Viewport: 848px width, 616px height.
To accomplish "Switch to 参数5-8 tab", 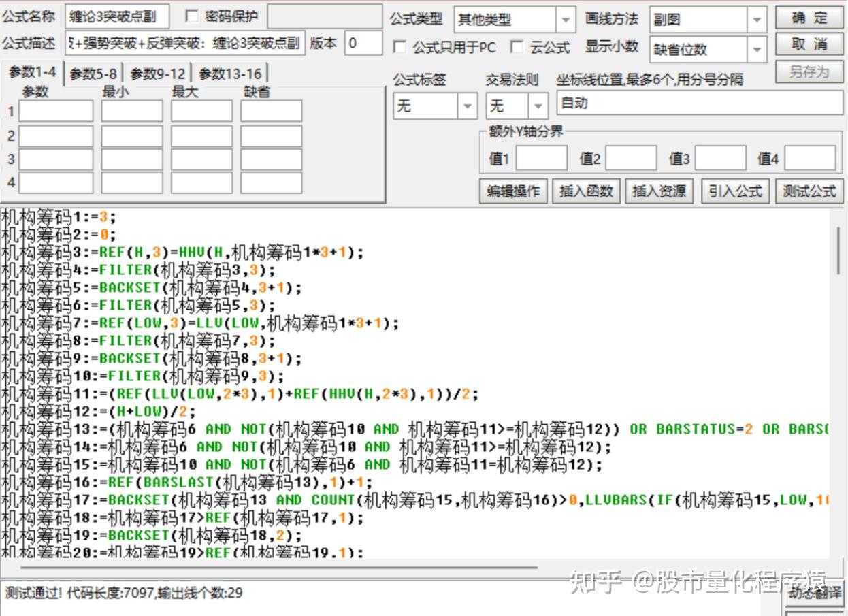I will pyautogui.click(x=93, y=74).
